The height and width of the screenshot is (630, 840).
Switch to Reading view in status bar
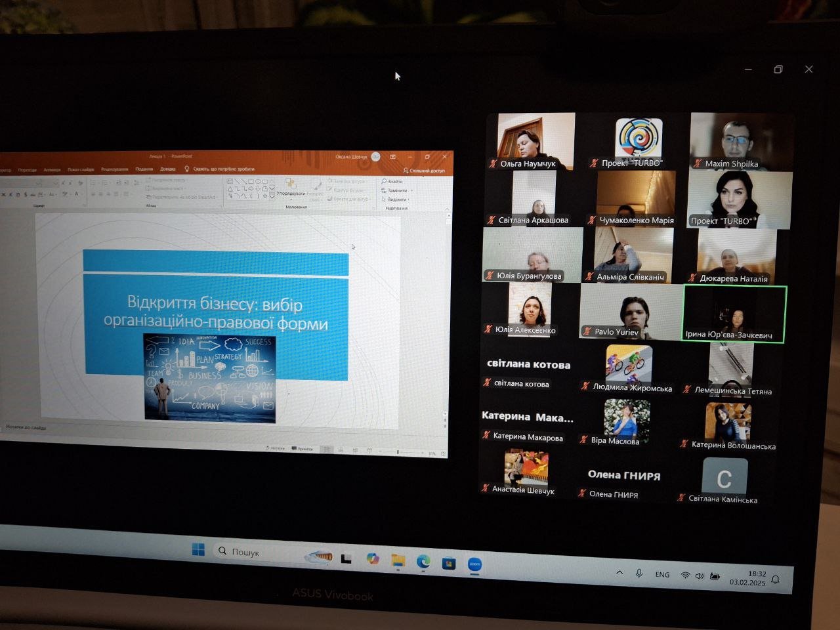coord(355,451)
